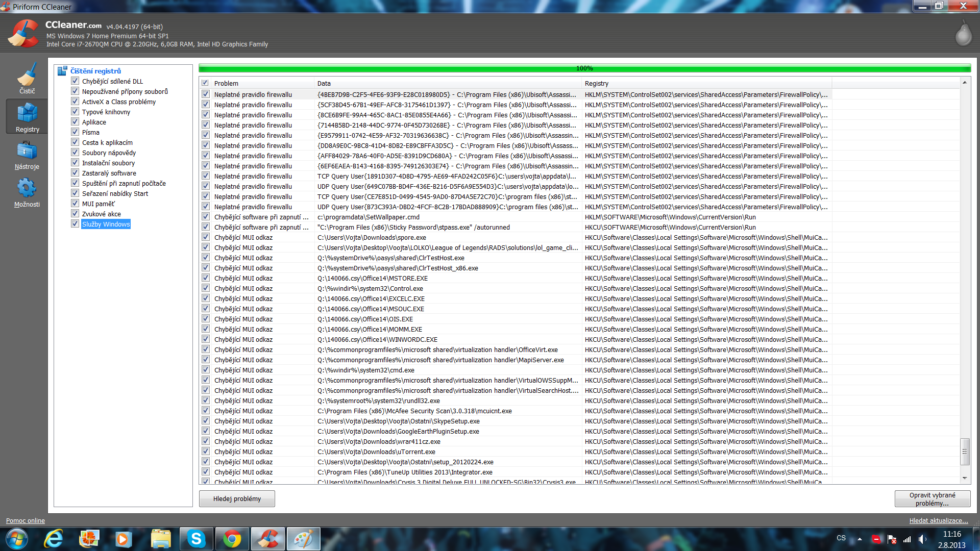The image size is (980, 551).
Task: Toggle Nepoužívané přípony souborů checkbox
Action: (75, 91)
